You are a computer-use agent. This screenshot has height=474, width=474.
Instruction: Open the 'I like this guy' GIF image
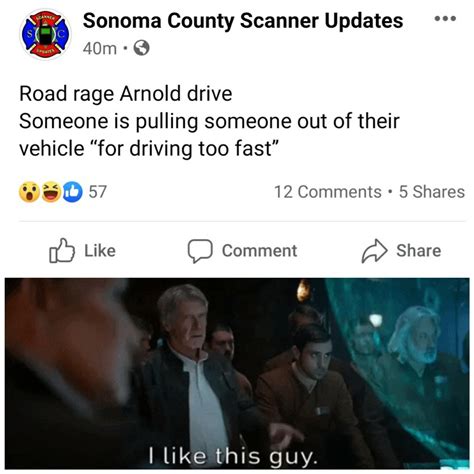point(237,374)
